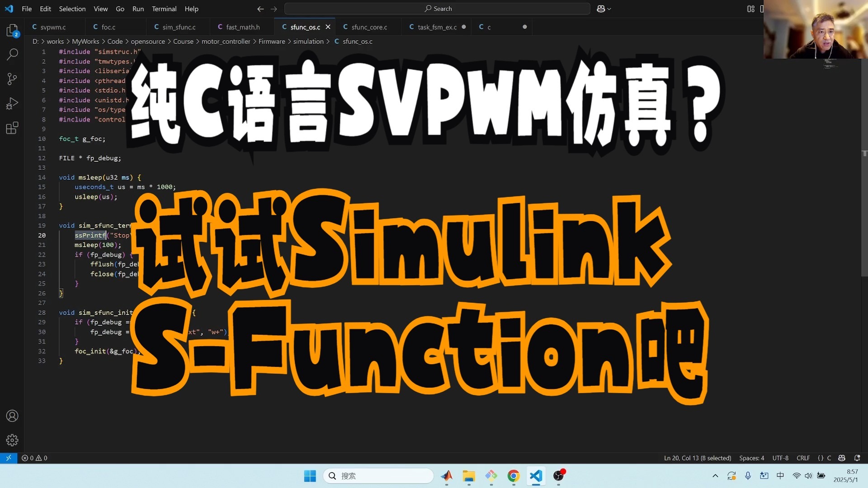Open Chrome from the taskbar
868x488 pixels.
tap(514, 476)
